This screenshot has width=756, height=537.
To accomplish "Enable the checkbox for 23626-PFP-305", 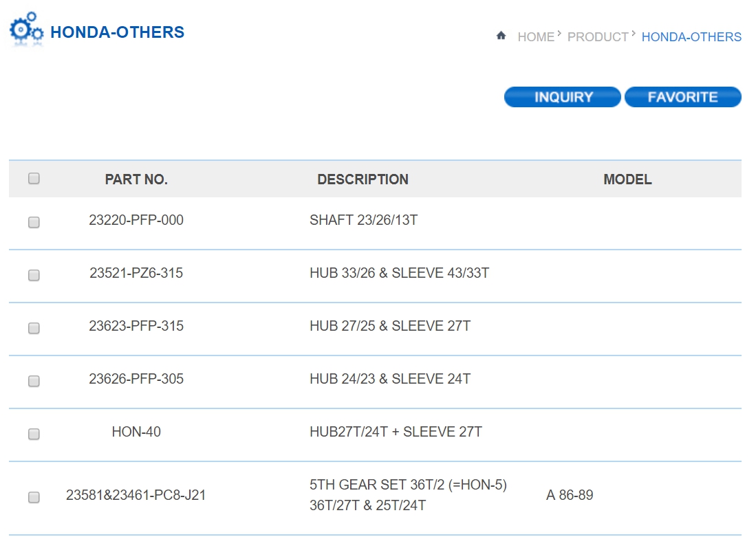I will pyautogui.click(x=34, y=382).
